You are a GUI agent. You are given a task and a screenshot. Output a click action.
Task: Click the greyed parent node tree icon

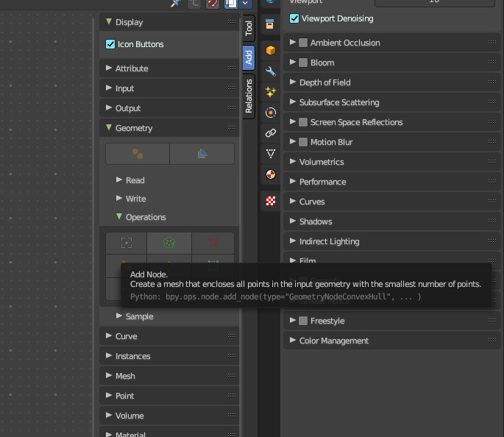point(194,3)
